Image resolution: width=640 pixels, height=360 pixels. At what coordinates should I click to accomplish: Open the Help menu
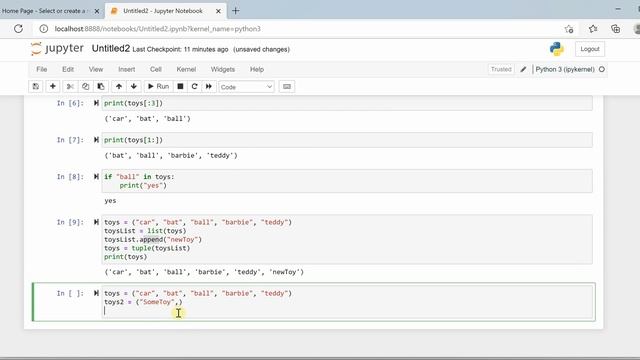pyautogui.click(x=257, y=69)
